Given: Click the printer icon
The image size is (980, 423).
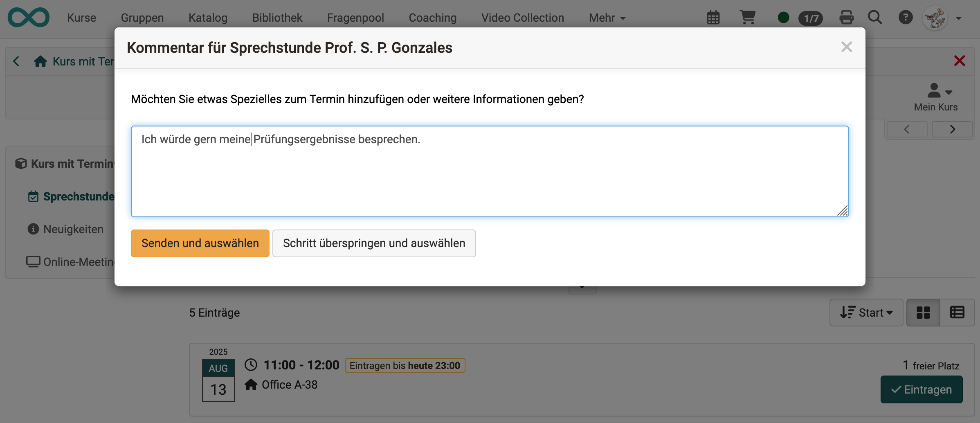Looking at the screenshot, I should (x=846, y=17).
